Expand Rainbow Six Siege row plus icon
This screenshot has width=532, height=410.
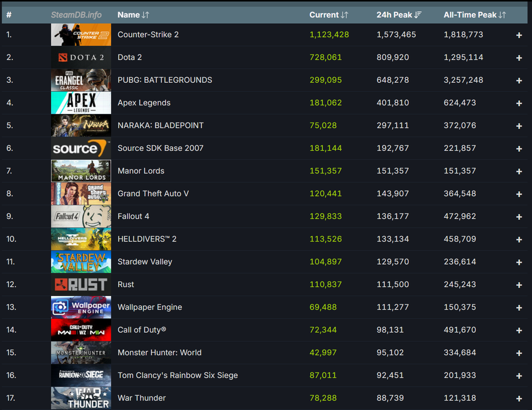click(519, 375)
